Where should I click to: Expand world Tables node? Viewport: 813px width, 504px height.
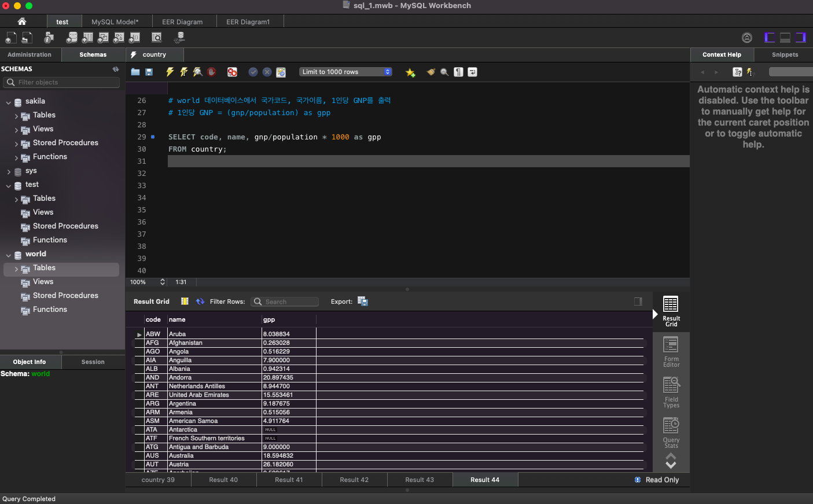16,269
